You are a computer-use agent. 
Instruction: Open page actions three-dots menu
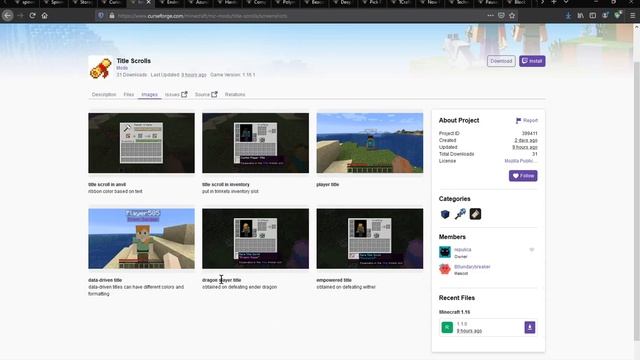click(x=490, y=16)
